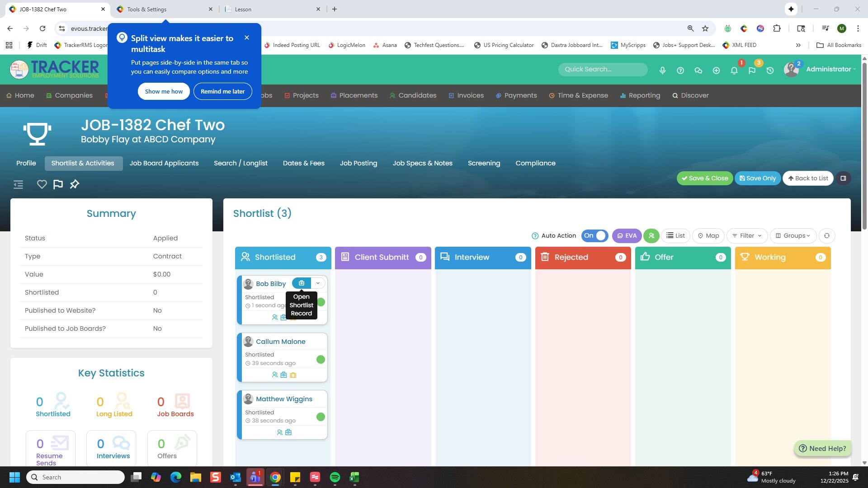Click the green candidate icon beside EVA

651,236
